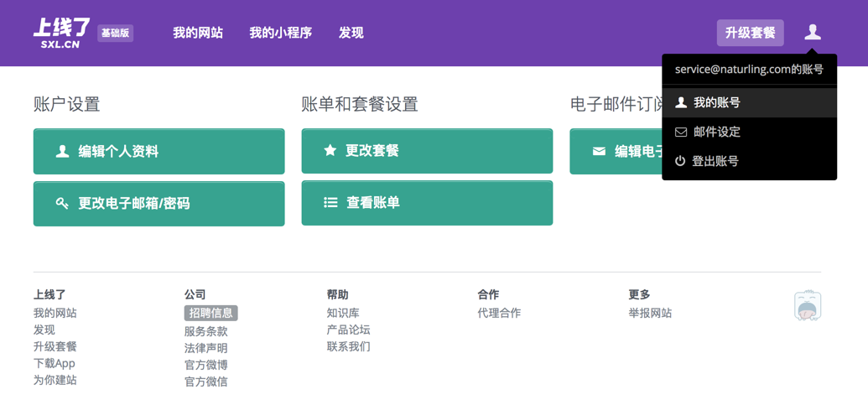
Task: Open the user profile avatar icon
Action: coord(812,33)
